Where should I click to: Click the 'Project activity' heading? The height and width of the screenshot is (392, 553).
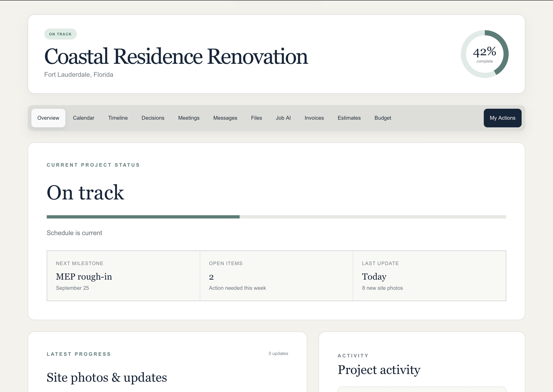(x=379, y=370)
